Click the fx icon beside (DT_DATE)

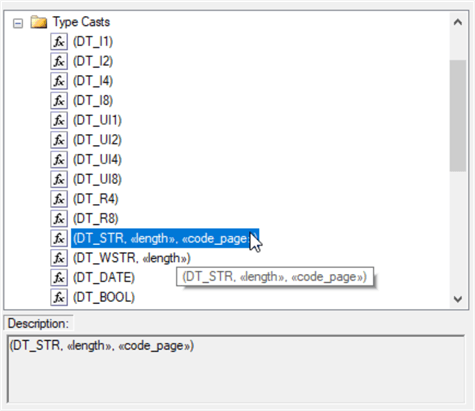point(59,278)
